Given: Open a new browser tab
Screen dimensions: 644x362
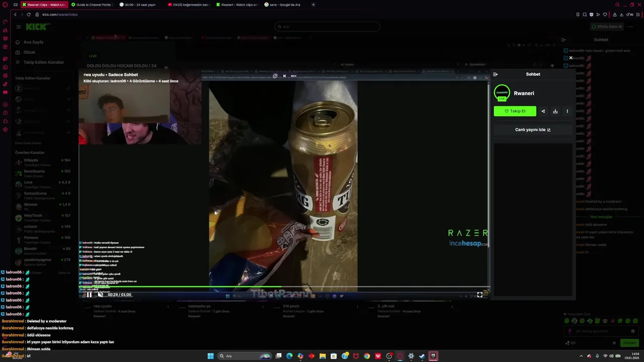Looking at the screenshot, I should [313, 5].
